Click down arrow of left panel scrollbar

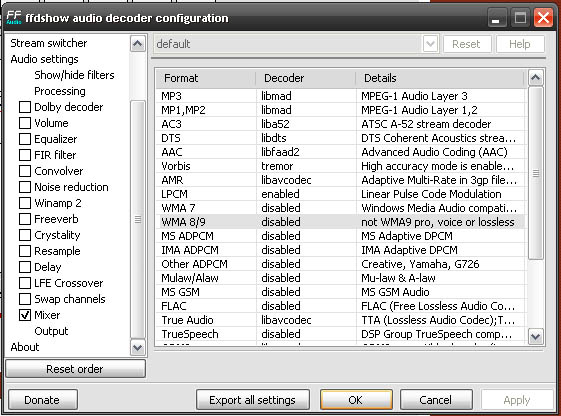click(137, 347)
